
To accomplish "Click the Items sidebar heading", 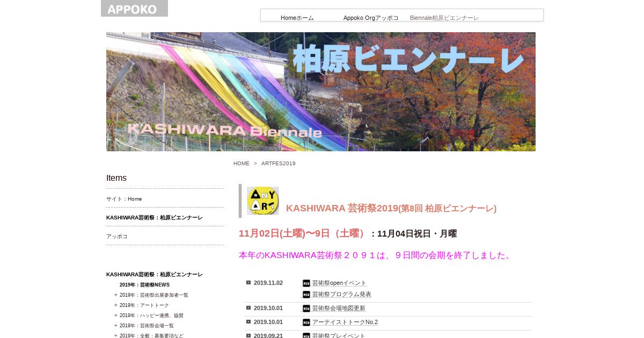I will (x=116, y=178).
